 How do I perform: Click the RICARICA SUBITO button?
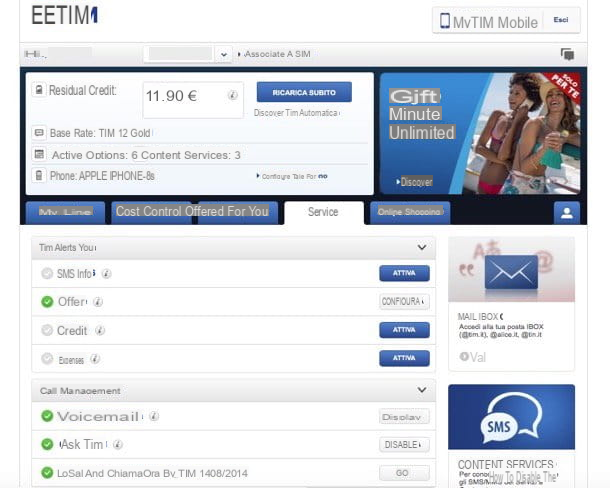[304, 92]
